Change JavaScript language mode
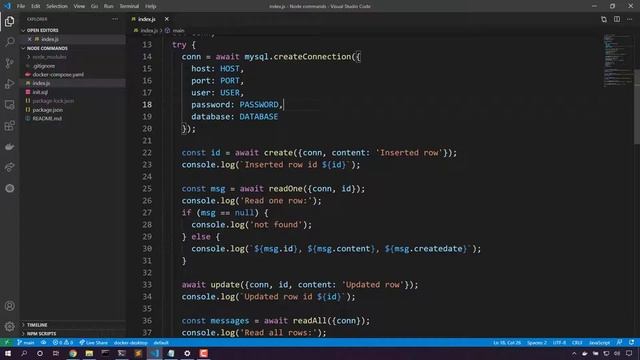Image resolution: width=640 pixels, height=360 pixels. (x=599, y=342)
